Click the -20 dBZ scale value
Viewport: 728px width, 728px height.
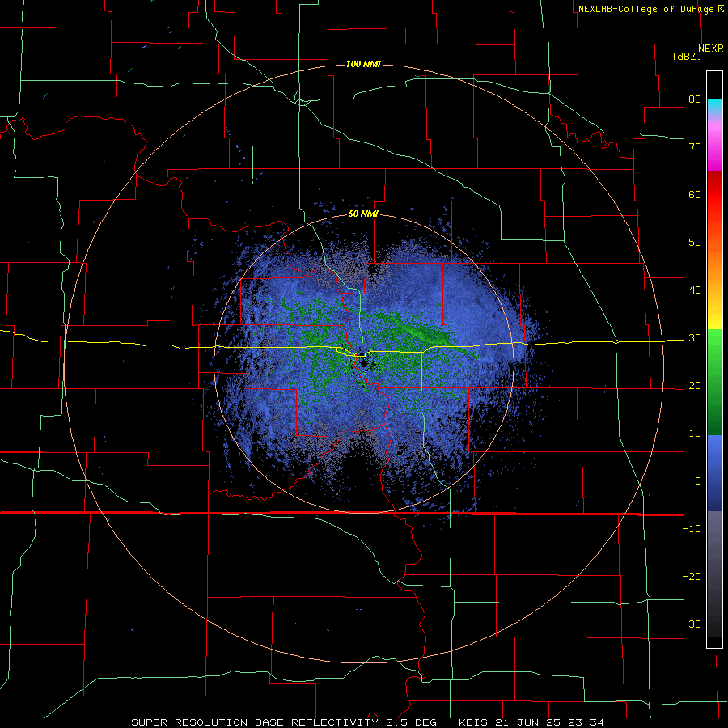click(x=692, y=577)
